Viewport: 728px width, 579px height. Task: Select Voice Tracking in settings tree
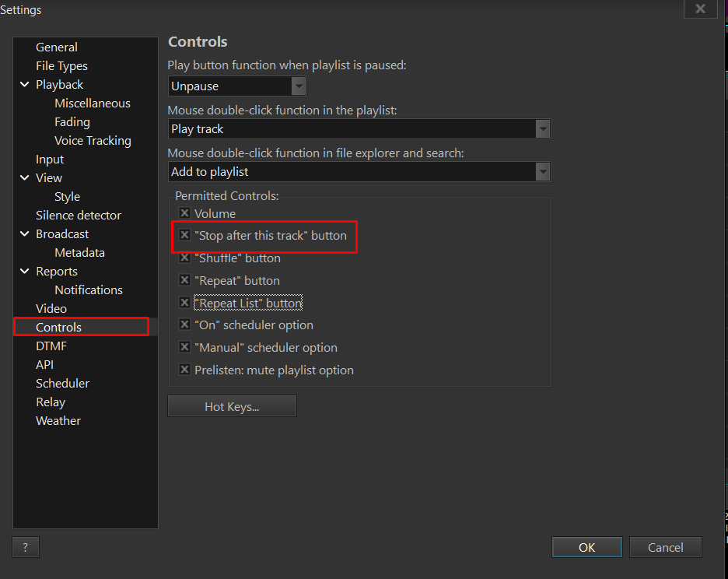93,141
